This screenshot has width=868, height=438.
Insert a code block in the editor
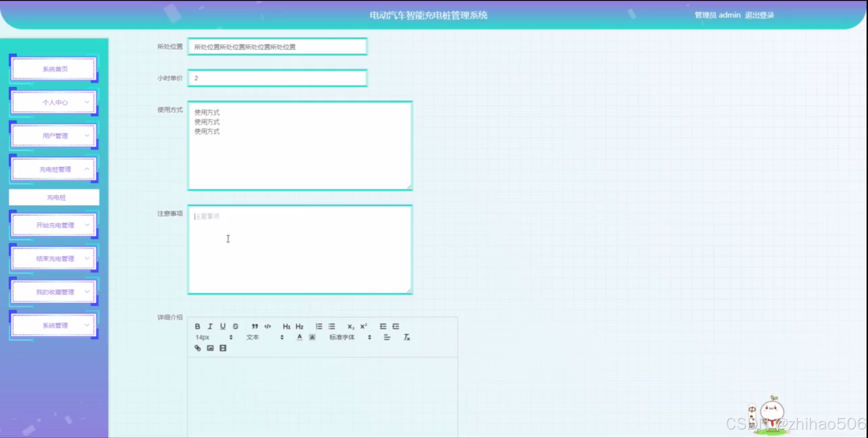pos(268,326)
